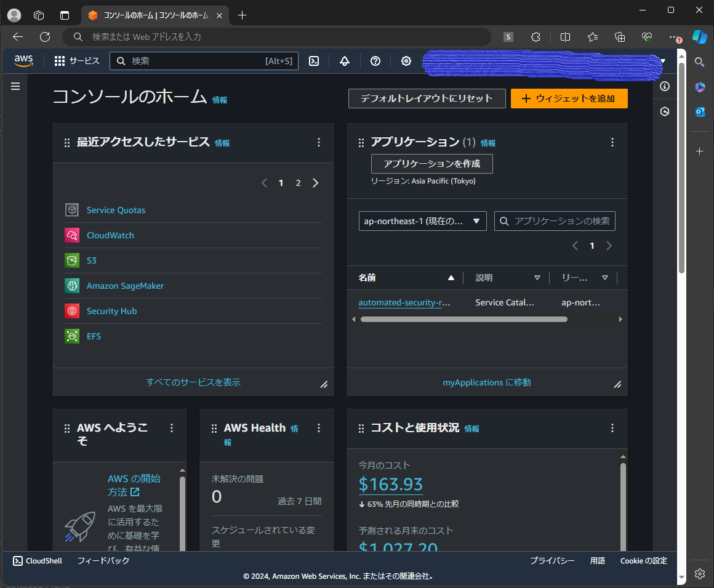Click the browser refresh icon
Image resolution: width=714 pixels, height=588 pixels.
44,37
